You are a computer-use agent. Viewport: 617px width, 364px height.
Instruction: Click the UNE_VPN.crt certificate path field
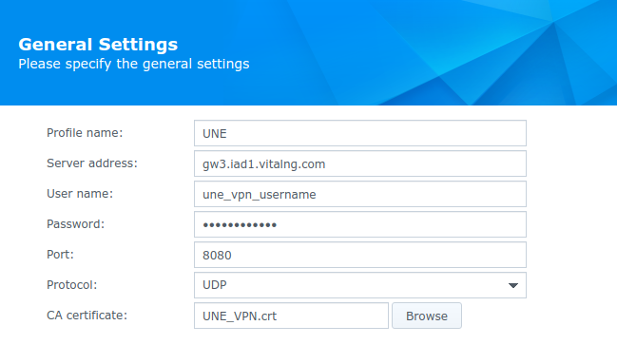(291, 316)
